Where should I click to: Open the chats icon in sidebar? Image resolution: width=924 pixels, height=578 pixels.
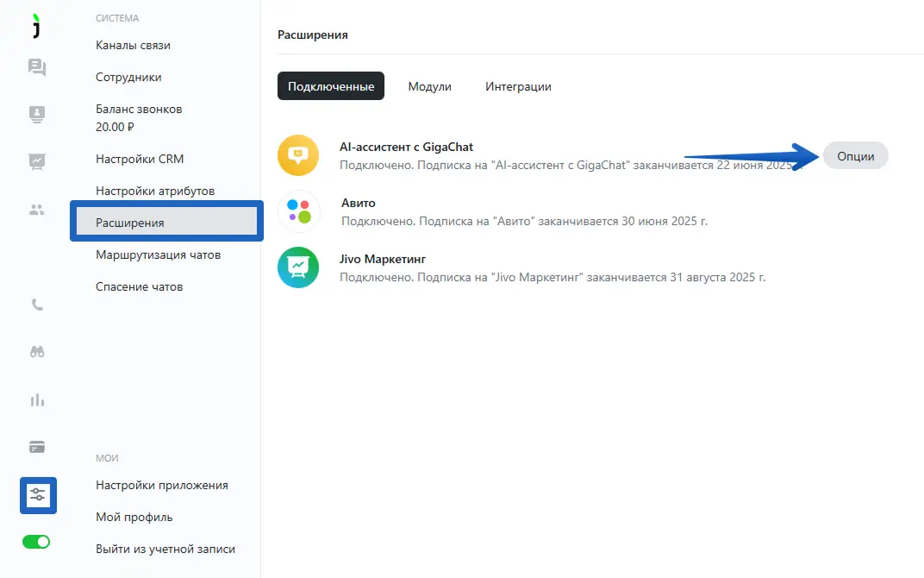[37, 67]
